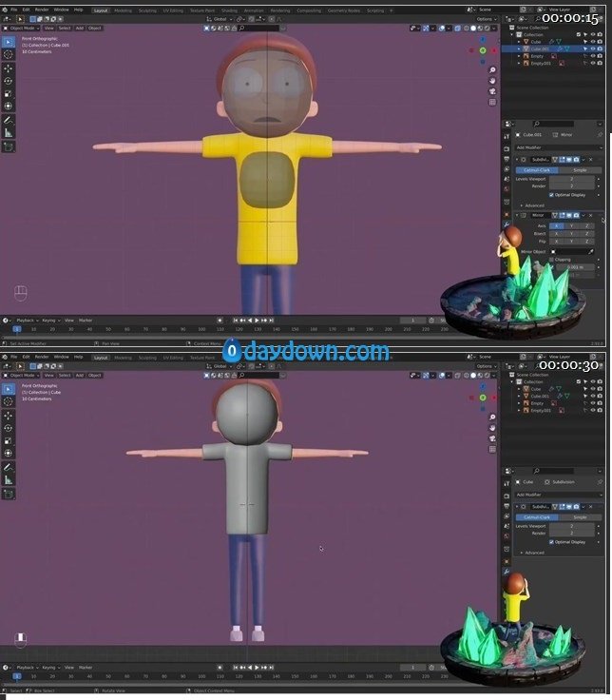This screenshot has height=700, width=612.
Task: Open the Keying menu in top frame timeline
Action: tap(50, 321)
